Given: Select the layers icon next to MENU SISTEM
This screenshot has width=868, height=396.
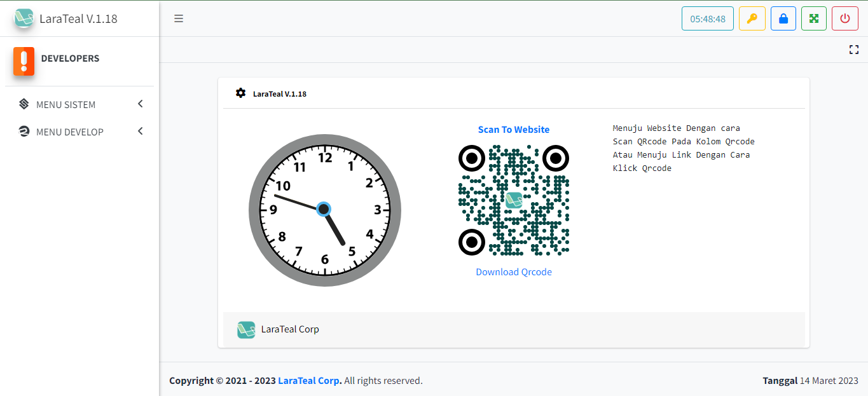Looking at the screenshot, I should 24,104.
